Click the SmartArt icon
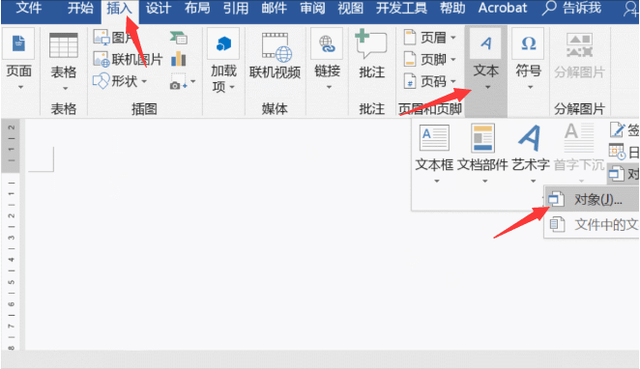Screen dimensions: 640x369 click(178, 38)
